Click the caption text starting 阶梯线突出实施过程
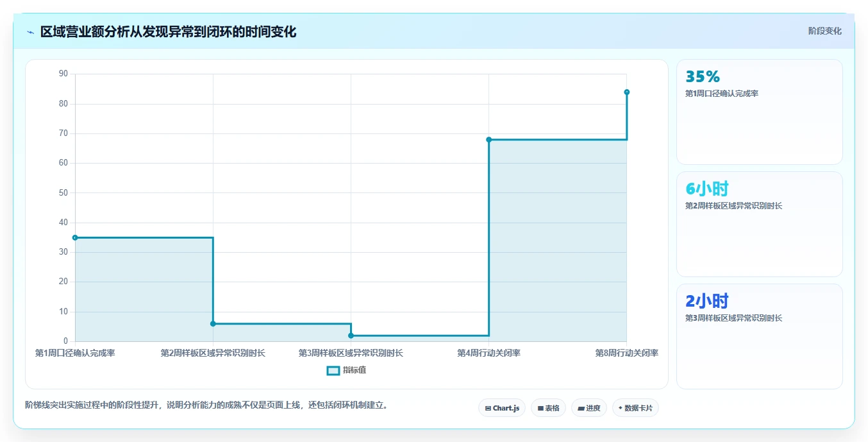The height and width of the screenshot is (442, 868). tap(206, 405)
